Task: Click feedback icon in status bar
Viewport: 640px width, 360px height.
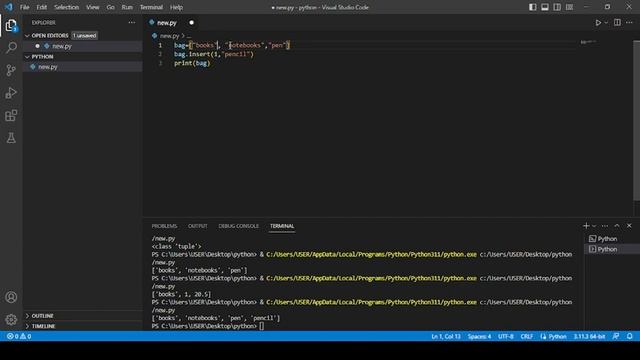Action: tap(616, 336)
